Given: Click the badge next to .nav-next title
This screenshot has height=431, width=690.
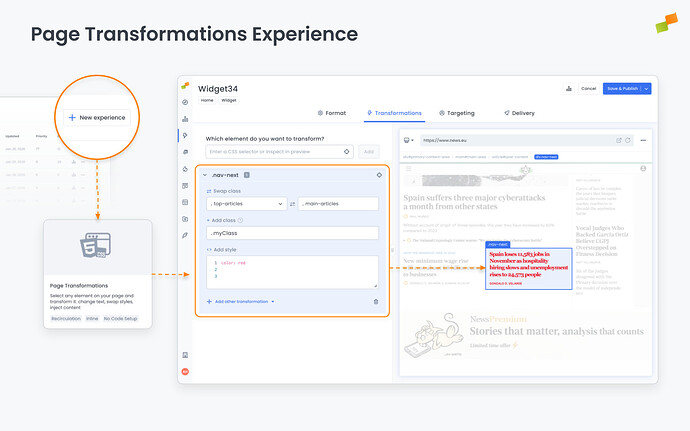Looking at the screenshot, I should point(247,175).
